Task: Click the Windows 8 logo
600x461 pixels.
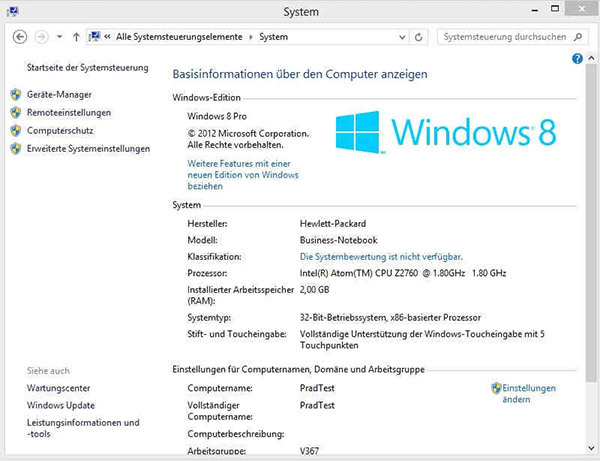Action: pyautogui.click(x=446, y=132)
